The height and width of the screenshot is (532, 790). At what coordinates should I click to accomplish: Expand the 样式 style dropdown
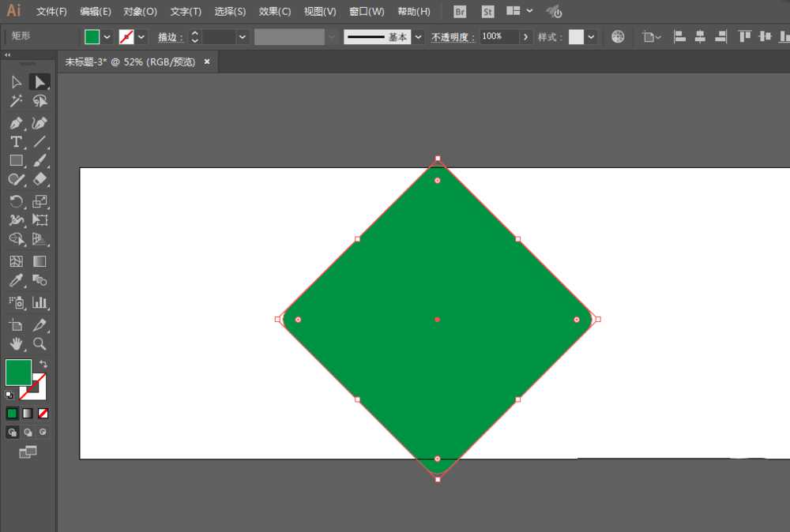point(592,37)
